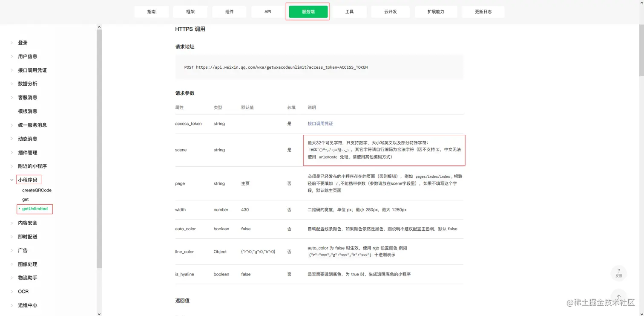This screenshot has height=316, width=644.
Task: Collapse the 小程序码 chevron
Action: coord(12,180)
